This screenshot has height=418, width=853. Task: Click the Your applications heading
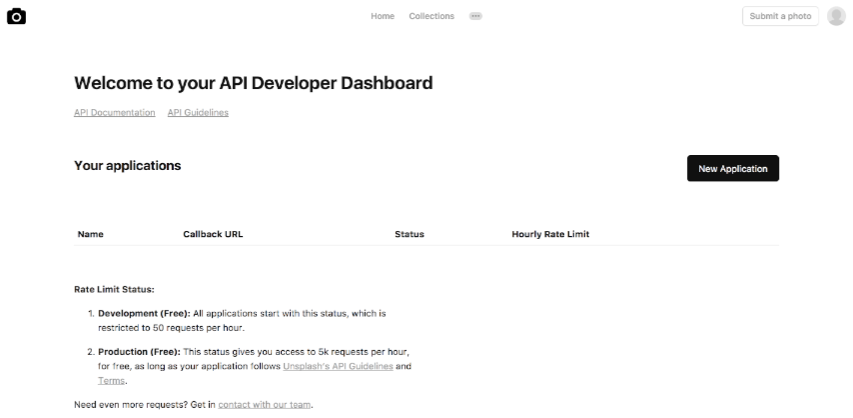[x=127, y=165]
